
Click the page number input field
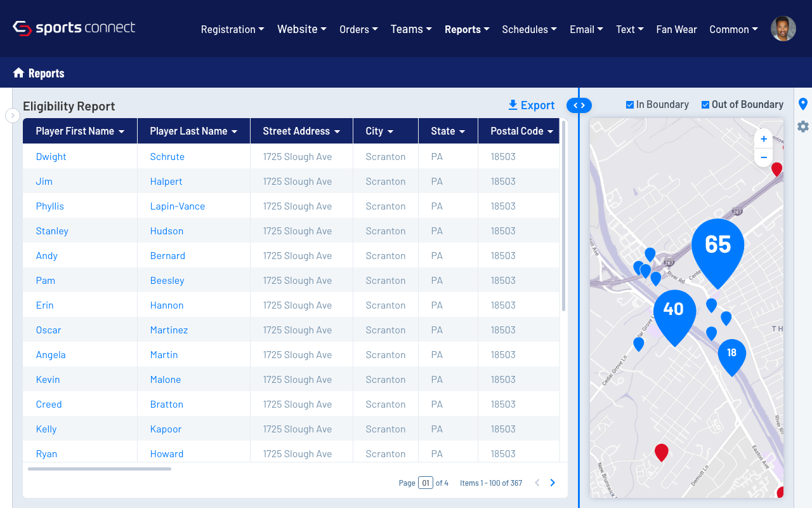(x=426, y=483)
